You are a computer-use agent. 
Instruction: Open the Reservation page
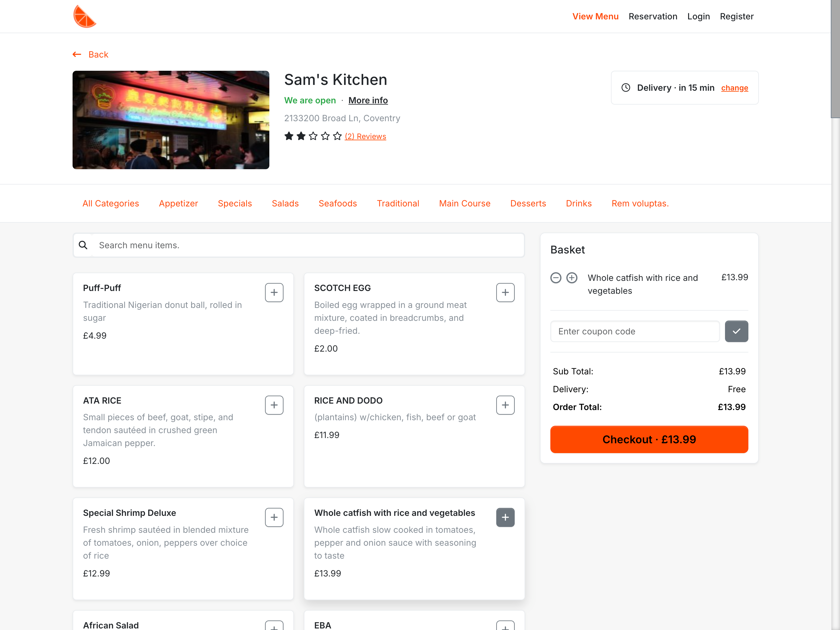click(x=653, y=16)
